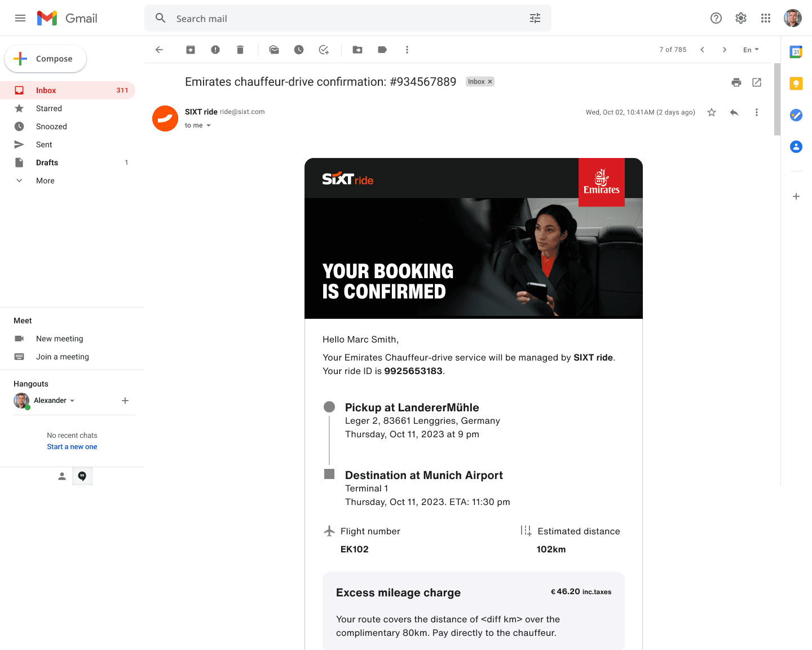812x650 pixels.
Task: Switch to Hangouts conversations tab
Action: click(82, 476)
